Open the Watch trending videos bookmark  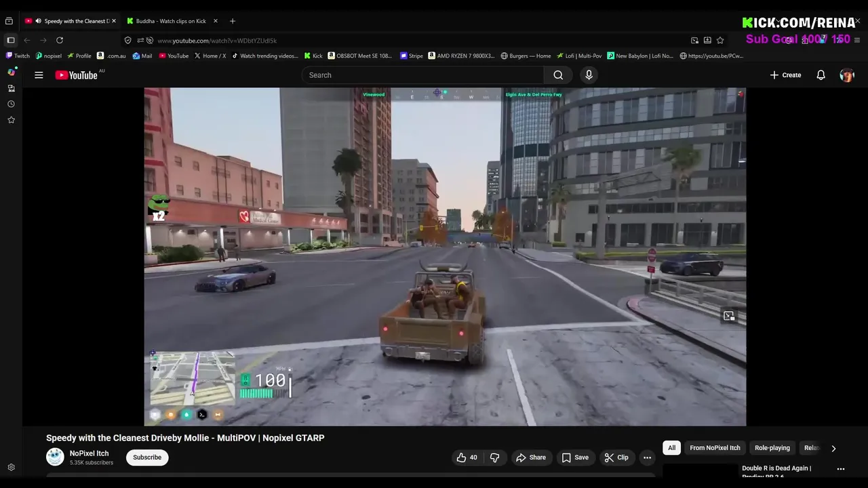[x=264, y=56]
